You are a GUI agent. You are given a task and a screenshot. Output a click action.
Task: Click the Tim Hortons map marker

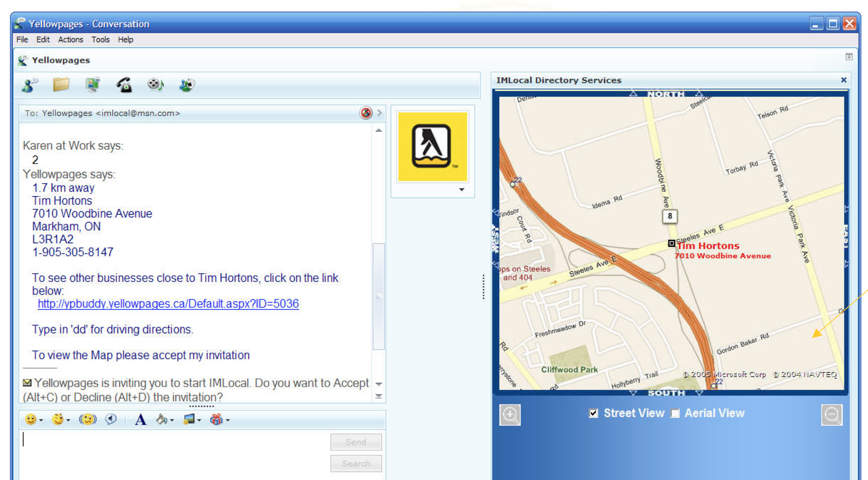point(671,243)
